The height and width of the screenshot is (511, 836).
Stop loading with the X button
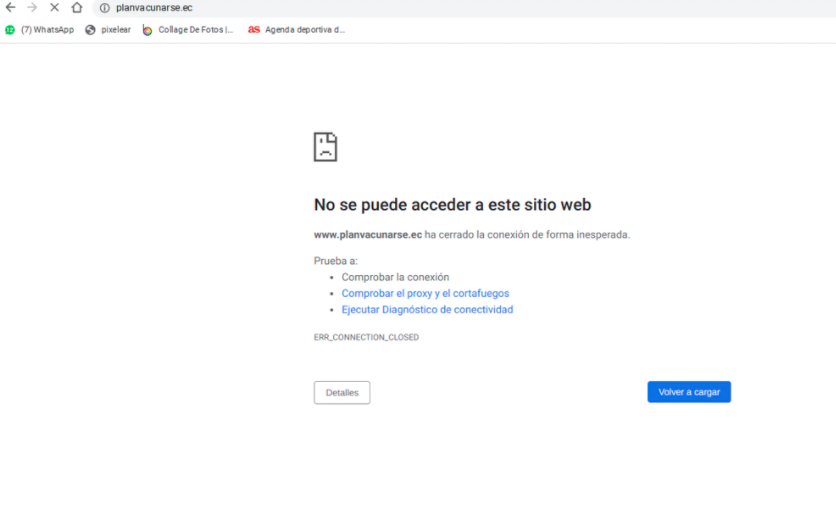(54, 7)
